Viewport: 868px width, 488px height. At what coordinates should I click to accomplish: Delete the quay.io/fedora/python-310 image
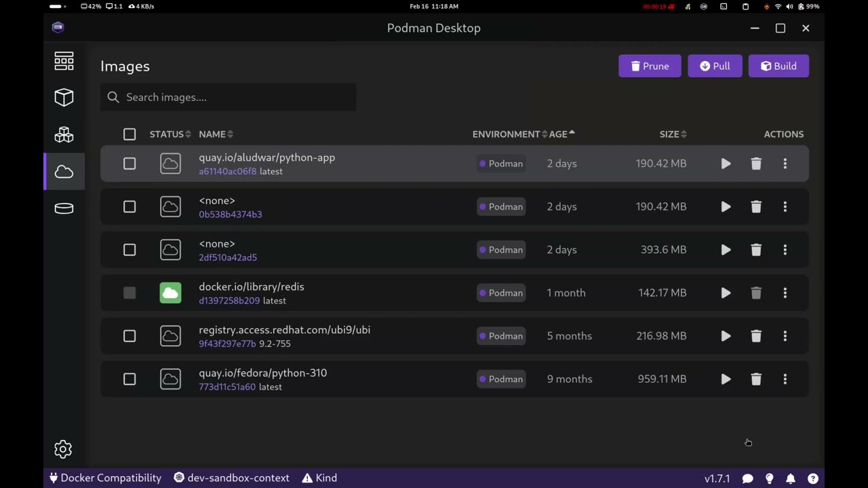pyautogui.click(x=756, y=379)
